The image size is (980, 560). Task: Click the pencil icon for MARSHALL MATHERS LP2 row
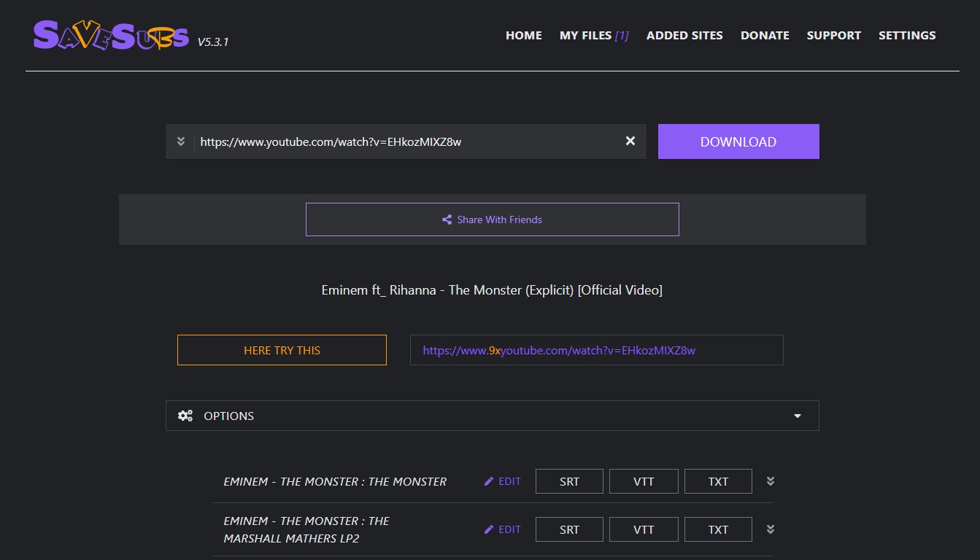(x=489, y=529)
